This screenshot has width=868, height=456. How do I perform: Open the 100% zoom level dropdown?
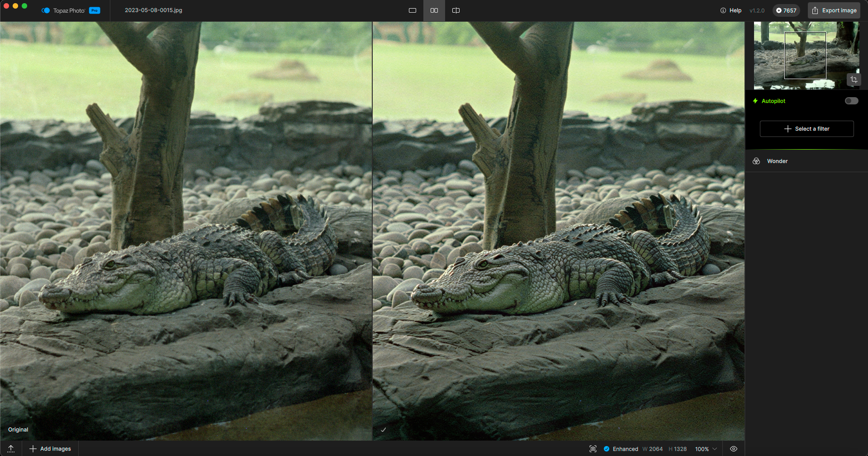coord(706,449)
